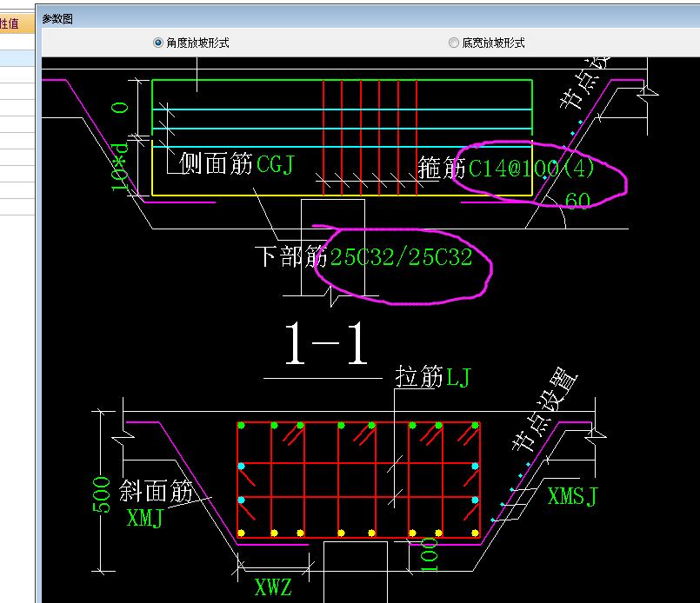Click the 性值 column header on left
This screenshot has height=603, width=700.
tap(10, 23)
